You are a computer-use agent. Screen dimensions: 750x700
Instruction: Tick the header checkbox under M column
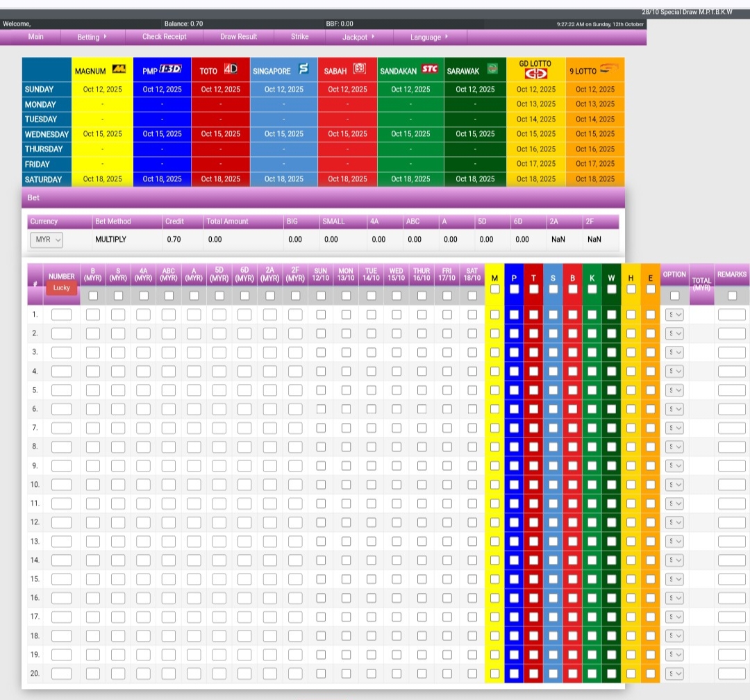(494, 289)
